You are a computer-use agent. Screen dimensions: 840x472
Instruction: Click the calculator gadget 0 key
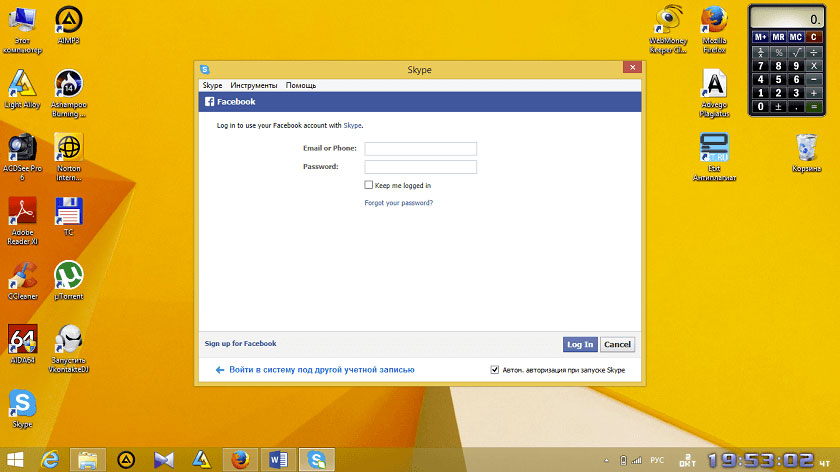tap(760, 107)
